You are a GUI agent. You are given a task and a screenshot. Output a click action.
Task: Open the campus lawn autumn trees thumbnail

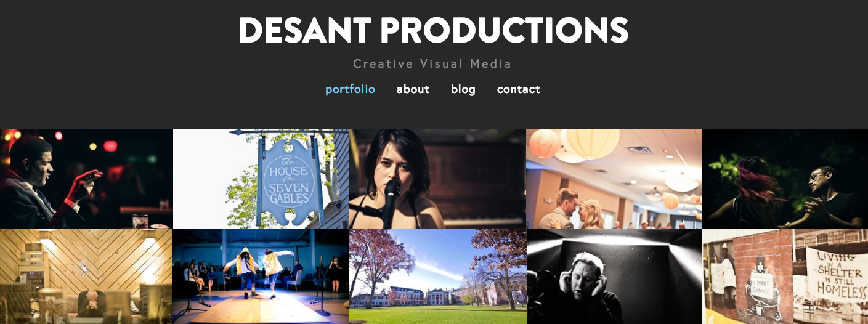coord(437,277)
